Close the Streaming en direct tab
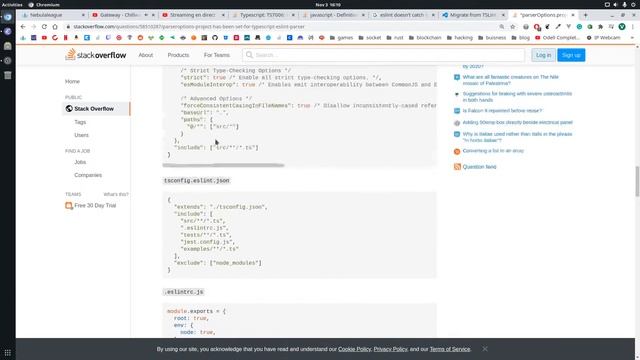This screenshot has width=640, height=360. click(x=223, y=15)
